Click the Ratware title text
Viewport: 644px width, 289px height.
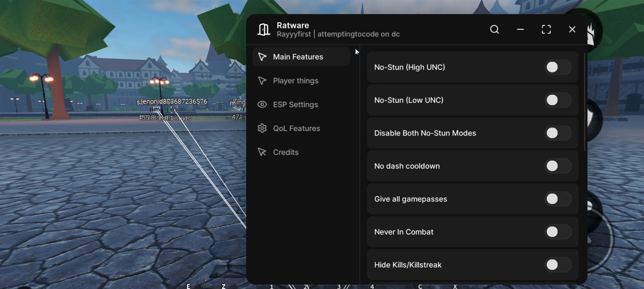coord(293,25)
